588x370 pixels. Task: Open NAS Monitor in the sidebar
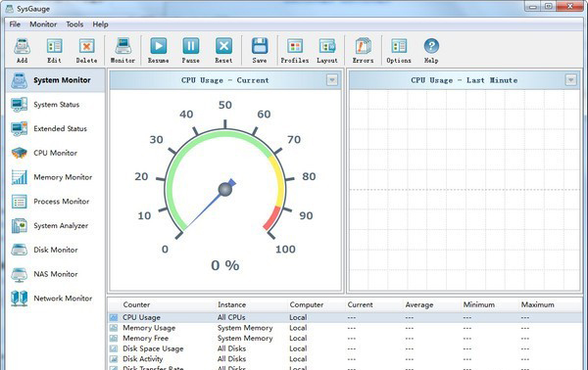click(x=56, y=274)
